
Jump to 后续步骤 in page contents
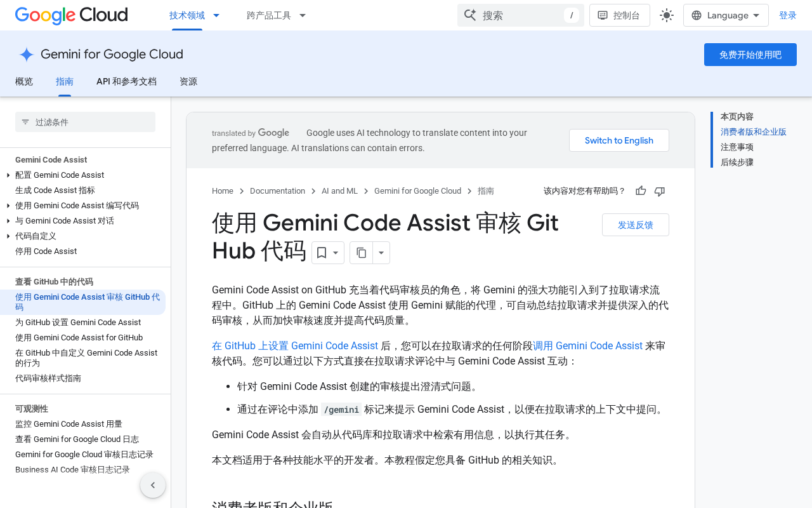(x=737, y=163)
